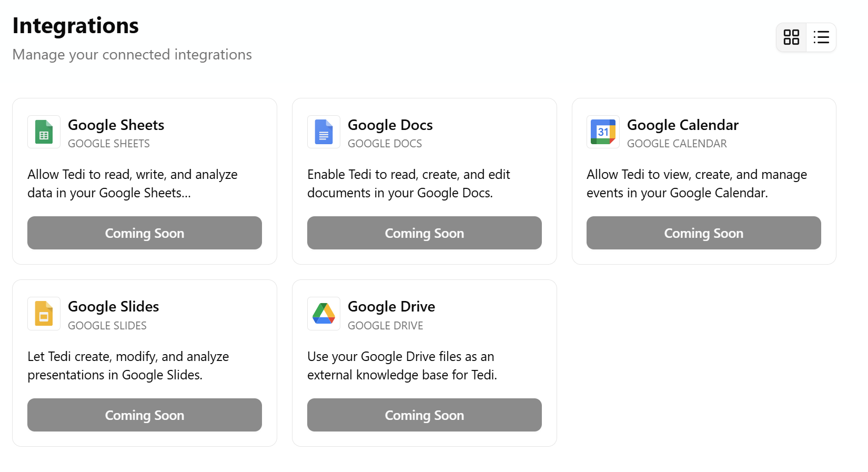Select the Google Drive card title
The width and height of the screenshot is (868, 472).
tap(391, 307)
